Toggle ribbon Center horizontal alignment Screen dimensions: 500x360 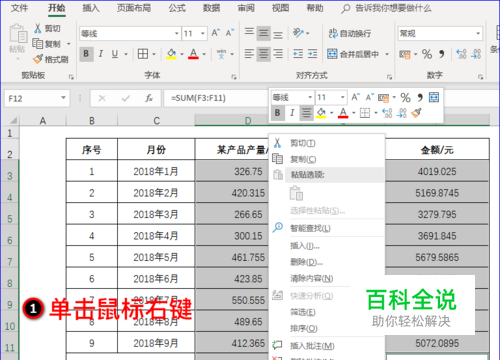coord(263,54)
